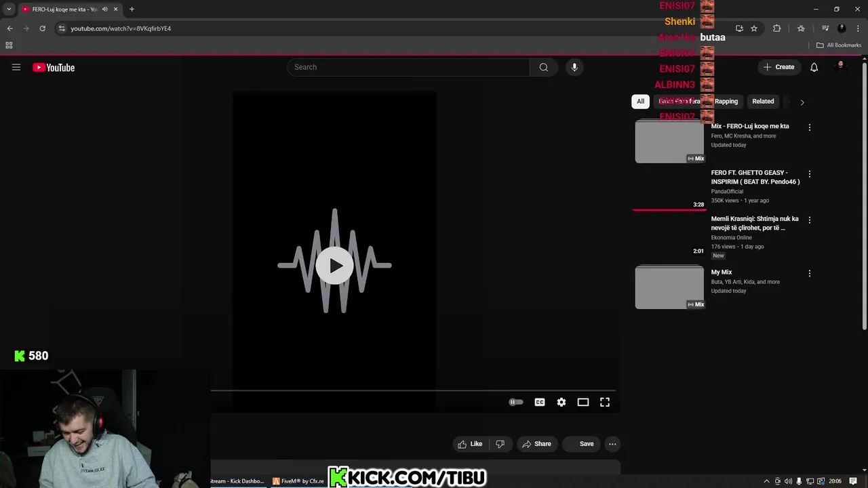Reload the page
This screenshot has height=488, width=868.
click(42, 28)
